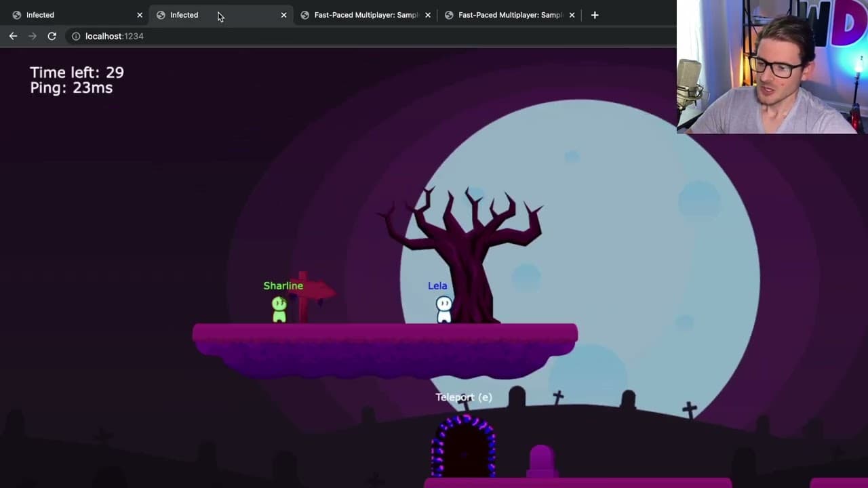Image resolution: width=868 pixels, height=488 pixels.
Task: Open the fourth tab, Fast-Paced Multiplayer
Action: pyautogui.click(x=509, y=15)
